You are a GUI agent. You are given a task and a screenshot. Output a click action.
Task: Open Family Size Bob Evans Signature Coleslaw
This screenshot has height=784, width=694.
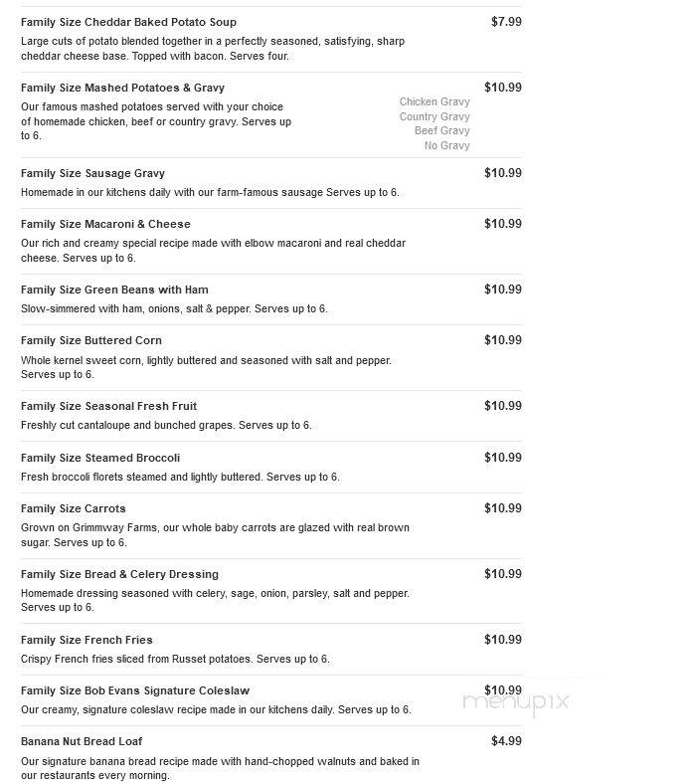click(135, 690)
